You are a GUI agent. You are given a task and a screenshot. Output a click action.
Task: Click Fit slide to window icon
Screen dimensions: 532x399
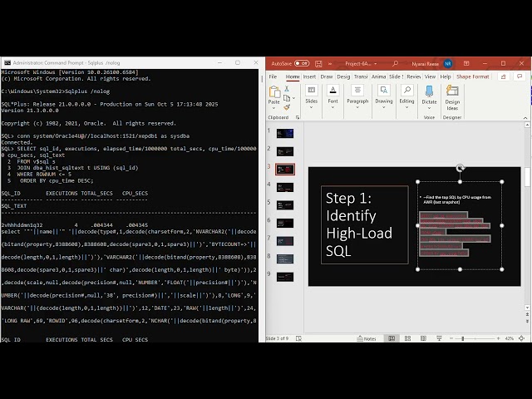(521, 338)
